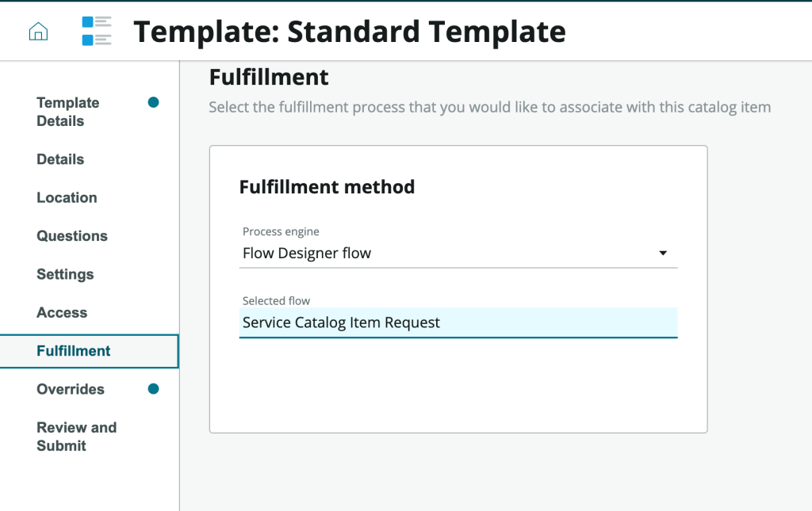812x511 pixels.
Task: Open Review and Submit step
Action: pyautogui.click(x=76, y=437)
